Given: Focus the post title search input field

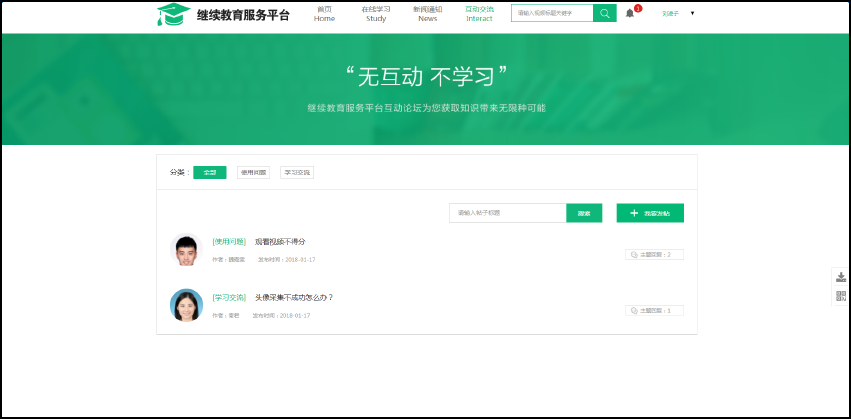Looking at the screenshot, I should click(x=507, y=213).
